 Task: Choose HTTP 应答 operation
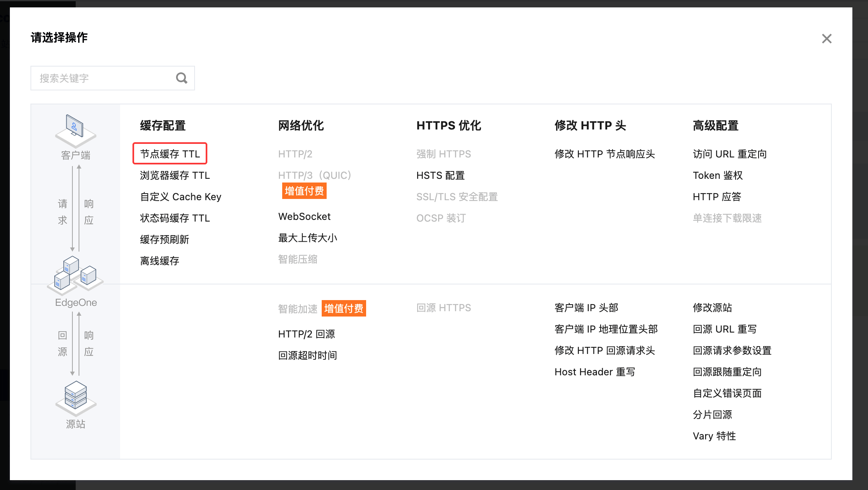click(717, 197)
